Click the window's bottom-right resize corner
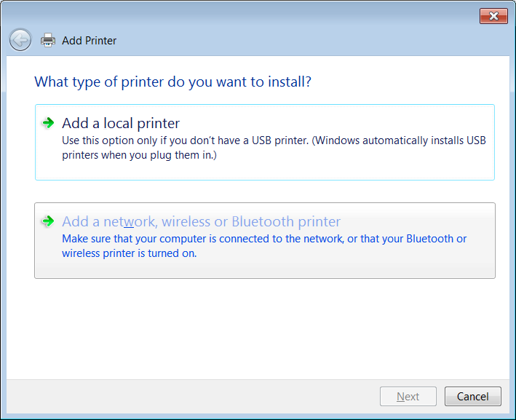516x420 pixels. coord(512,416)
